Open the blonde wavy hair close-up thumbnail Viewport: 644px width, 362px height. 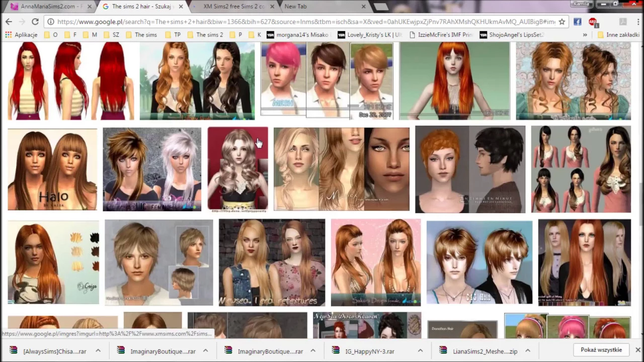pos(342,169)
